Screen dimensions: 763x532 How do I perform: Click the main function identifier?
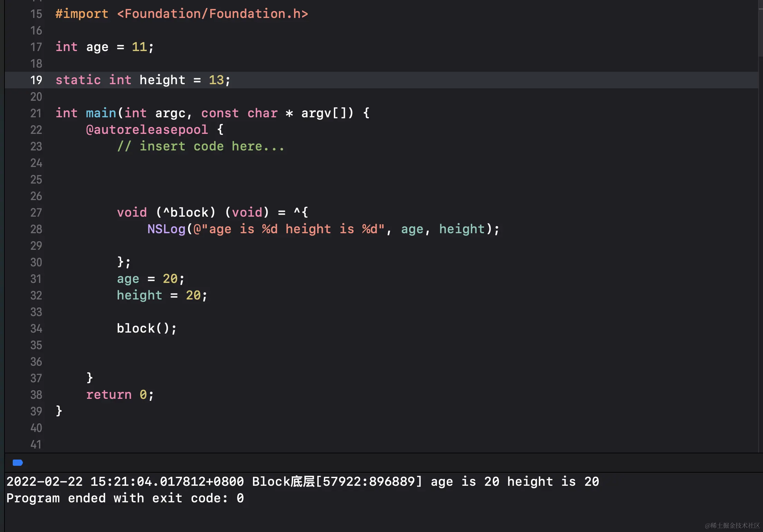(100, 113)
